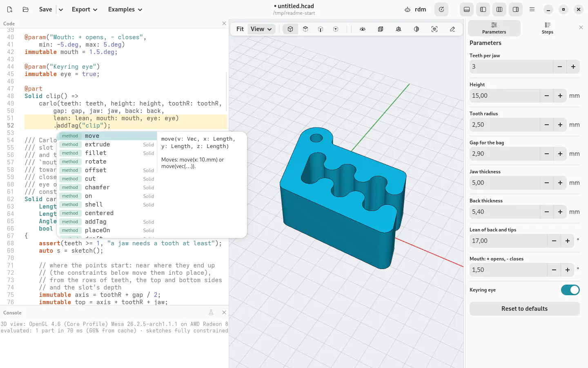This screenshot has height=368, width=588.
Task: Toggle the center view panel layout button
Action: pyautogui.click(x=499, y=9)
